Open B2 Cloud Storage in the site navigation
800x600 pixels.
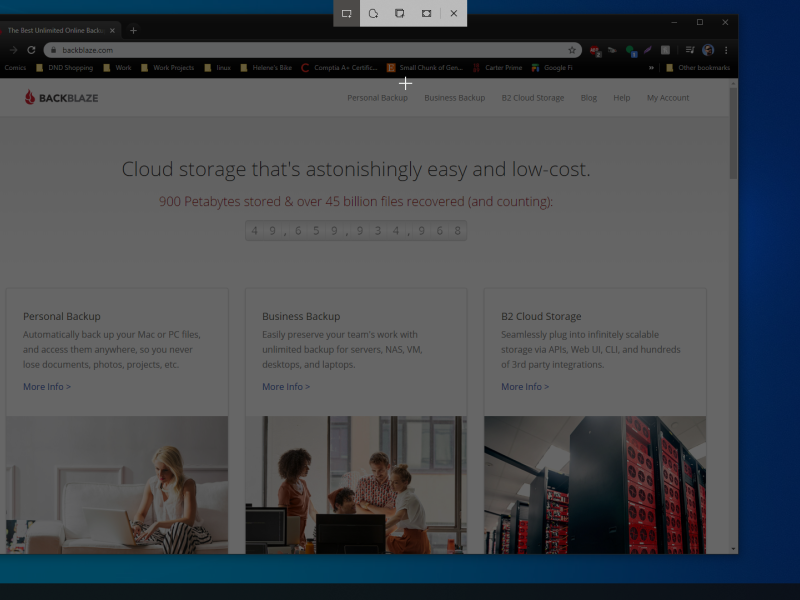pyautogui.click(x=533, y=98)
